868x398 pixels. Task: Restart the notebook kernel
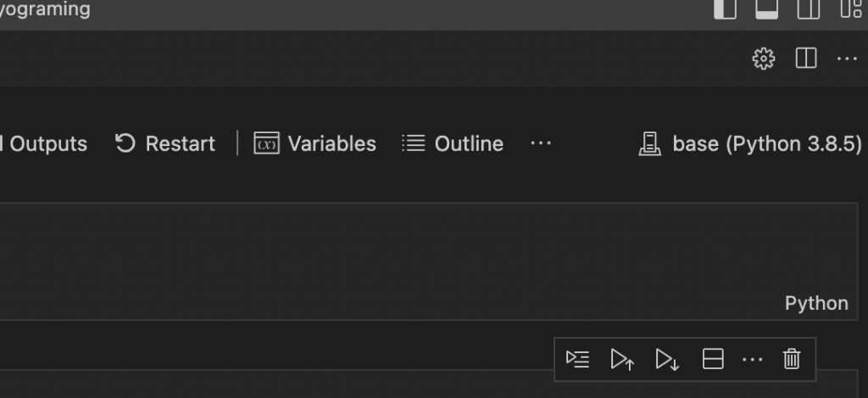coord(165,143)
